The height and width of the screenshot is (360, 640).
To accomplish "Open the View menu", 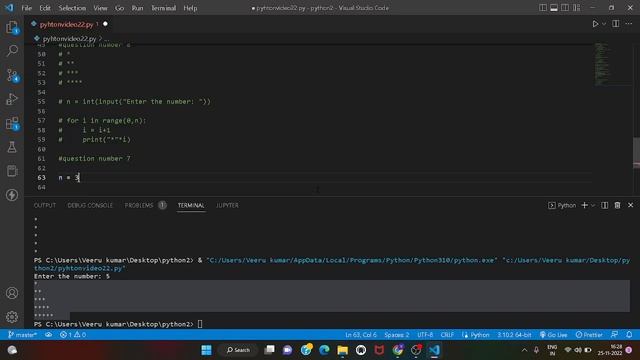I will 100,8.
